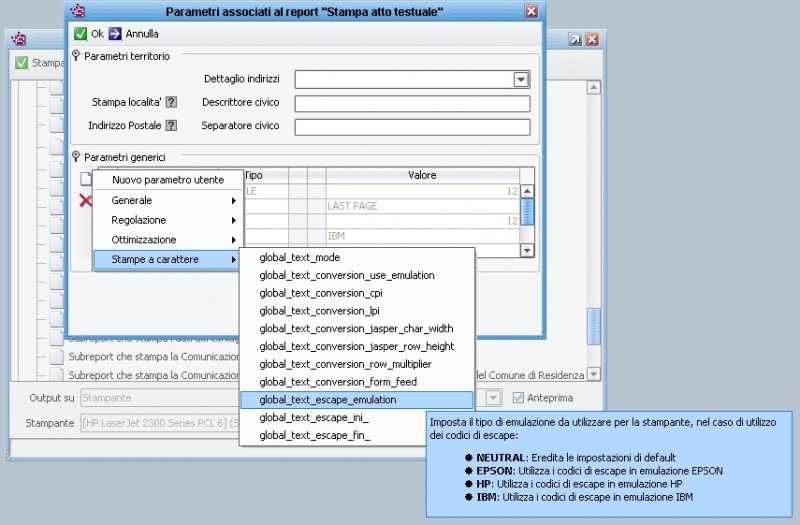Open the Output su Stampante dropdown arrow
This screenshot has width=800, height=525.
point(493,397)
